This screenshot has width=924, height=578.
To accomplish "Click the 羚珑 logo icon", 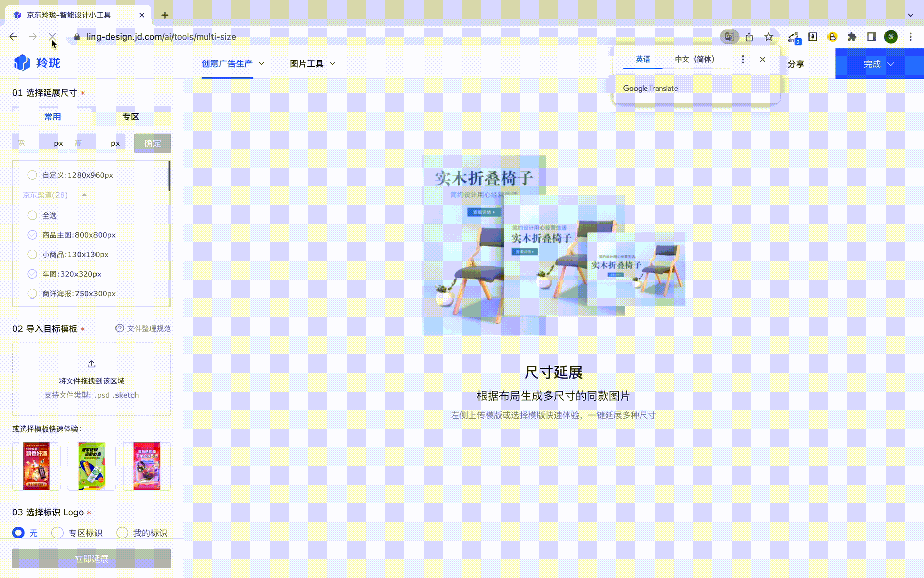I will coord(21,63).
